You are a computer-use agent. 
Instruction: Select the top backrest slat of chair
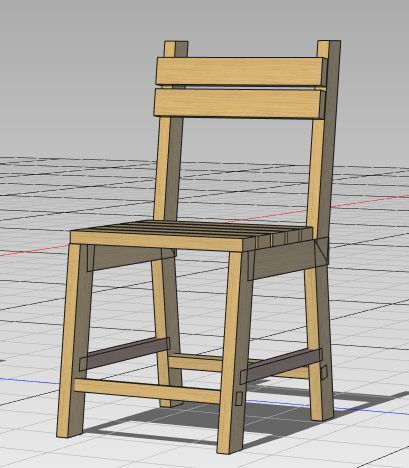coord(241,72)
